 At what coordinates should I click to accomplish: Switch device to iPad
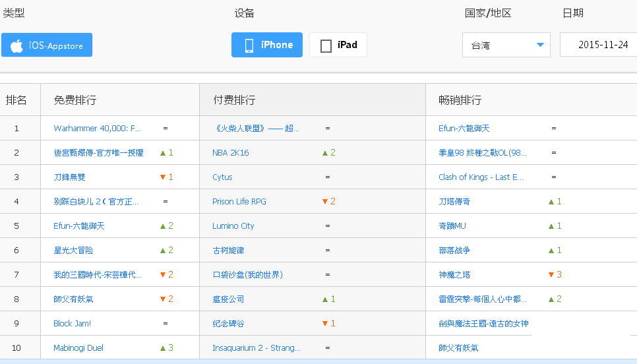click(338, 45)
